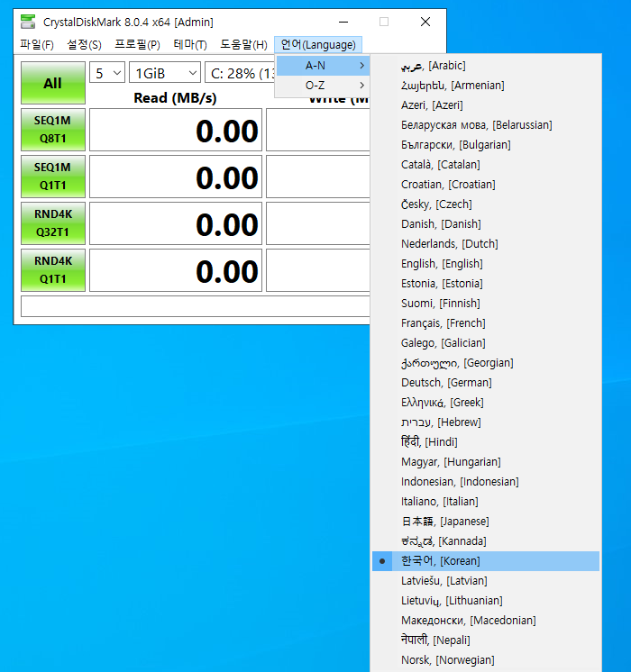
Task: Switch language to Bulgarian
Action: pos(486,145)
